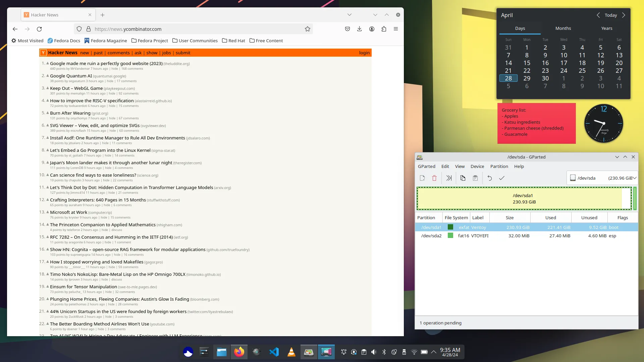Viewport: 644px width, 362px height.
Task: Open Firefox hamburger application menu
Action: [x=396, y=29]
